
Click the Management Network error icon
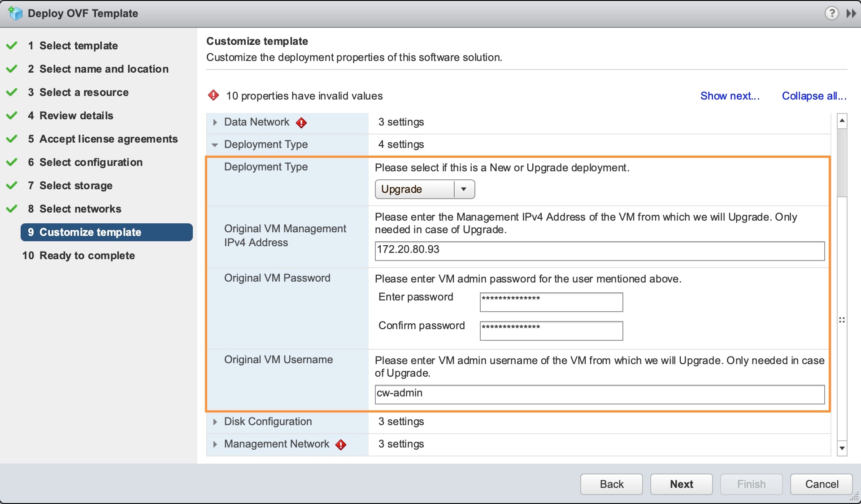click(341, 445)
